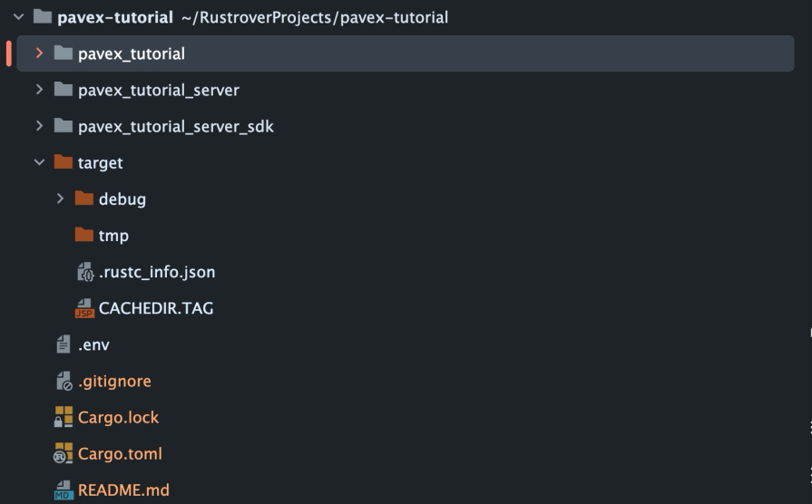
Task: Click the .rustc_info.json file icon
Action: 84,272
